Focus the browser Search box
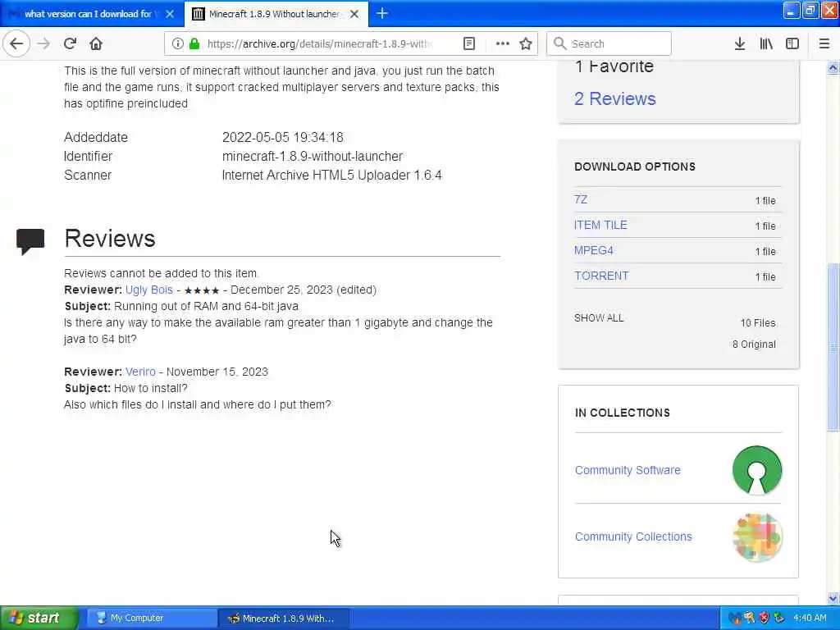Viewport: 840px width, 630px height. (609, 43)
